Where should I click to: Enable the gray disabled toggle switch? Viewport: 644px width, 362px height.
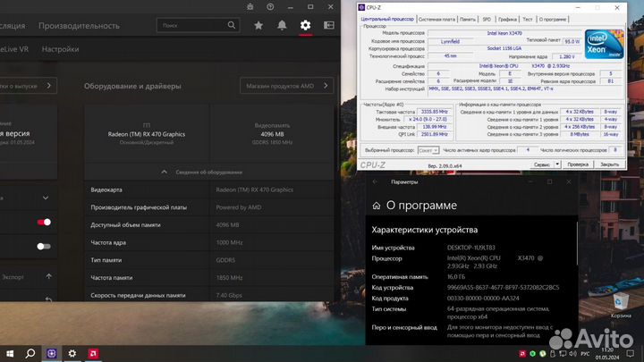pyautogui.click(x=44, y=246)
